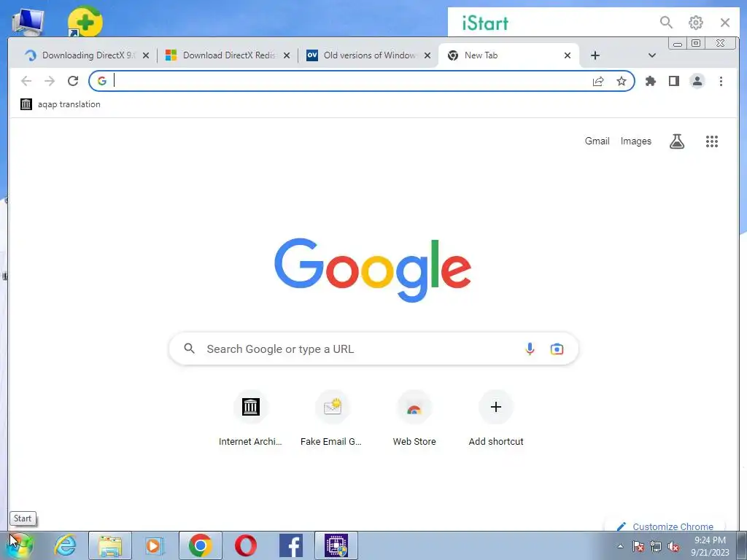The image size is (747, 560).
Task: Open Windows Media Player from the taskbar
Action: 154,545
